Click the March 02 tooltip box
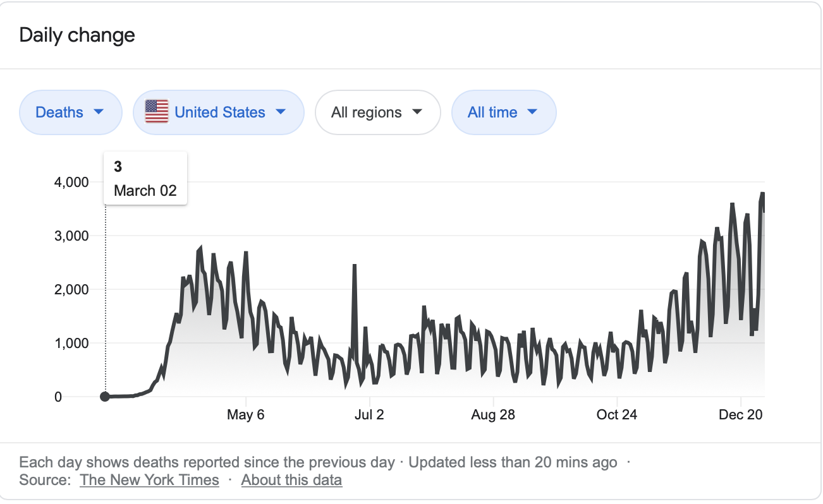This screenshot has width=823, height=504. click(x=145, y=178)
